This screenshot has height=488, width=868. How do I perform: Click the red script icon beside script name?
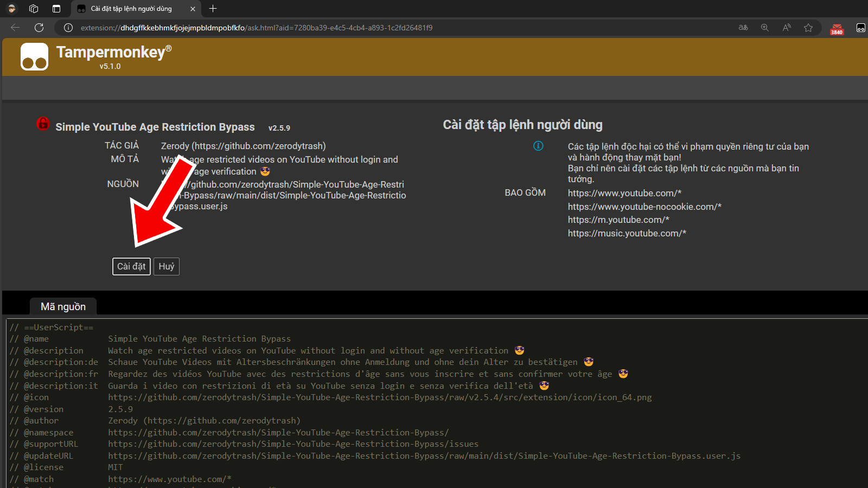(43, 124)
